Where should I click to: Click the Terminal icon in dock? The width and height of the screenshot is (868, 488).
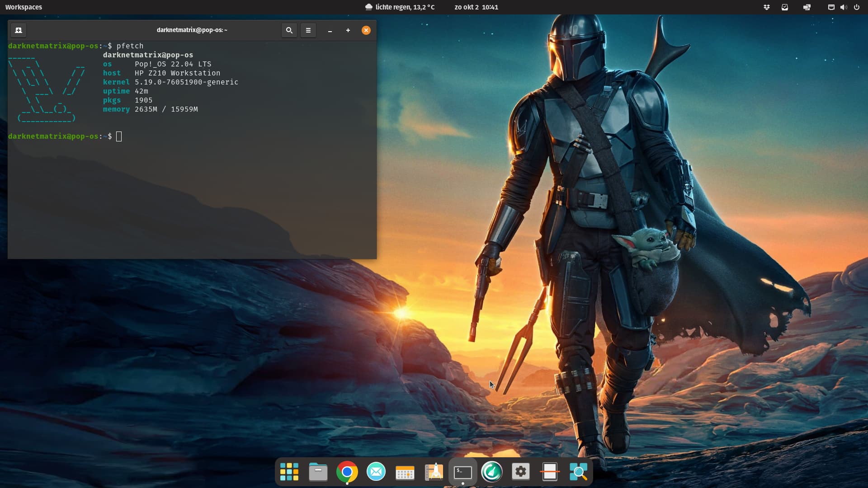pyautogui.click(x=463, y=472)
